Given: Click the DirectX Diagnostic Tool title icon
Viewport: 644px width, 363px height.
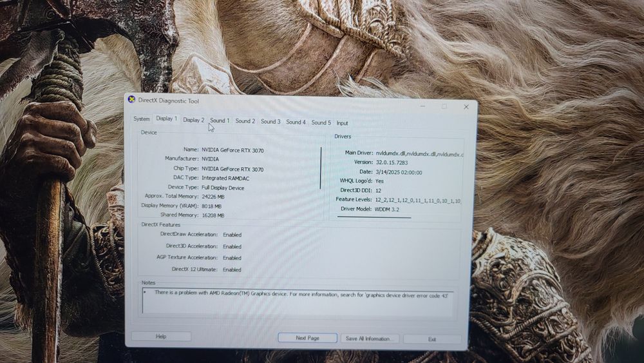Looking at the screenshot, I should [x=131, y=99].
